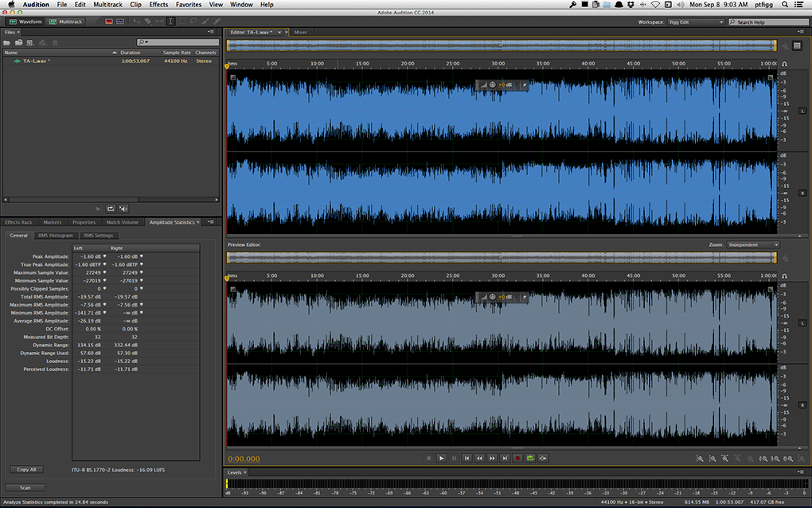Viewport: 812px width, 508px height.
Task: Toggle the HUD gain power switch
Action: point(492,84)
